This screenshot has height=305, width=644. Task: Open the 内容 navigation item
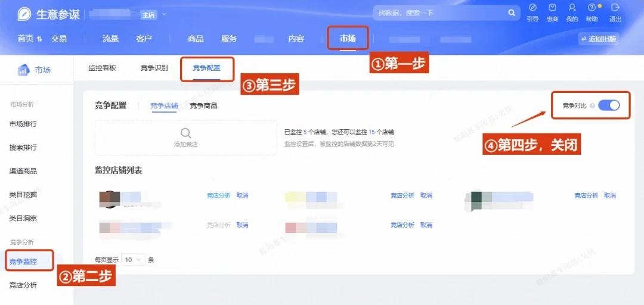296,39
